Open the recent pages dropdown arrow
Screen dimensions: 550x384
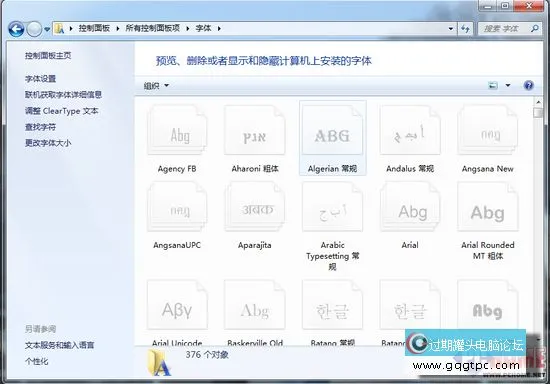[47, 29]
